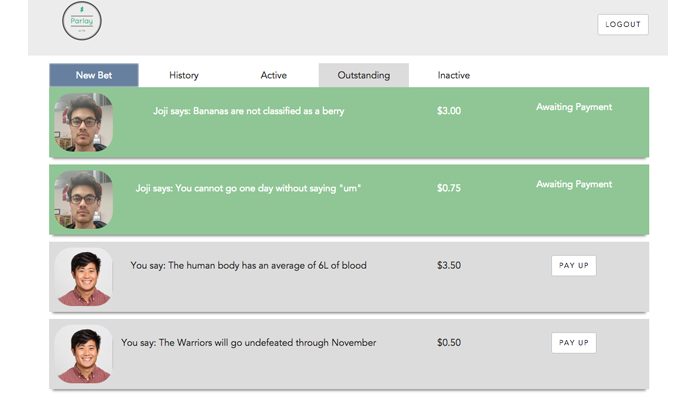The height and width of the screenshot is (400, 700).
Task: Select the $3.50 bet amount
Action: pyautogui.click(x=449, y=266)
